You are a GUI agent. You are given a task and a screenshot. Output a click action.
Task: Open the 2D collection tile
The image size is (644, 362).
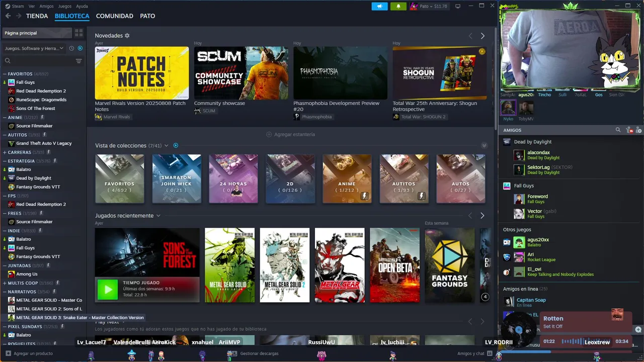(290, 178)
